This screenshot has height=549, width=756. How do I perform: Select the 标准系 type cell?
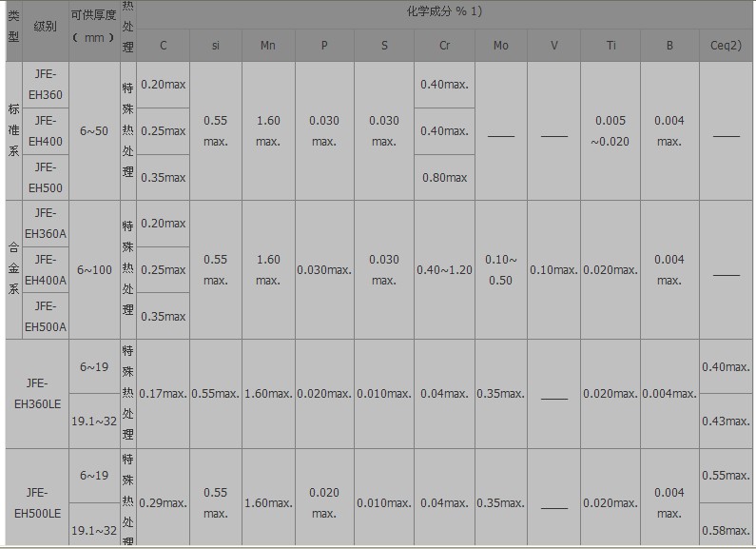point(14,130)
